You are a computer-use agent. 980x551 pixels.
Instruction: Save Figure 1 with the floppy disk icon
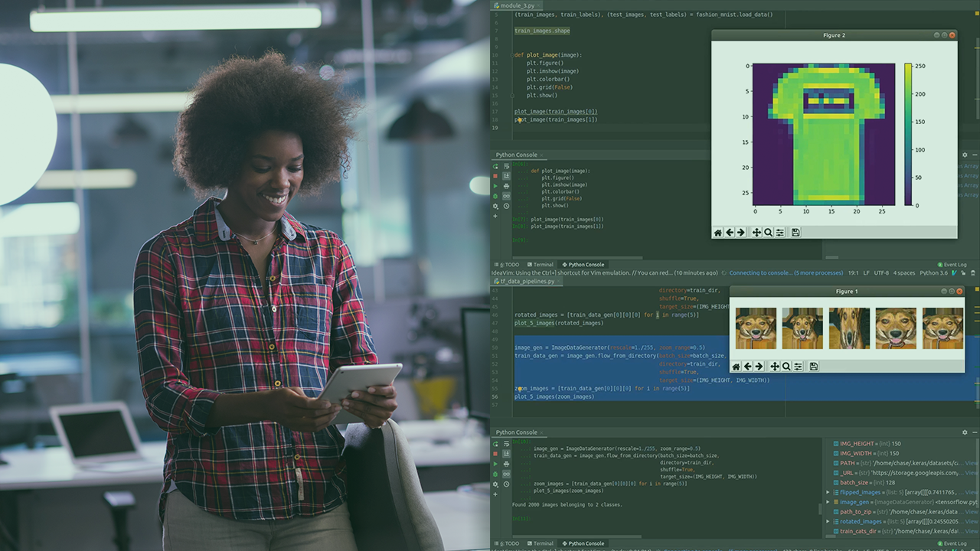point(814,367)
